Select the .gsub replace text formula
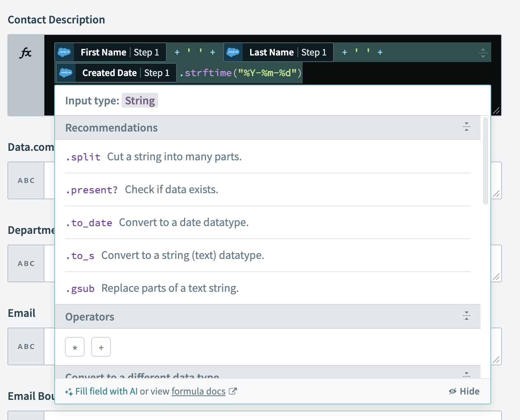Viewport: 520px width, 420px height. pos(81,288)
